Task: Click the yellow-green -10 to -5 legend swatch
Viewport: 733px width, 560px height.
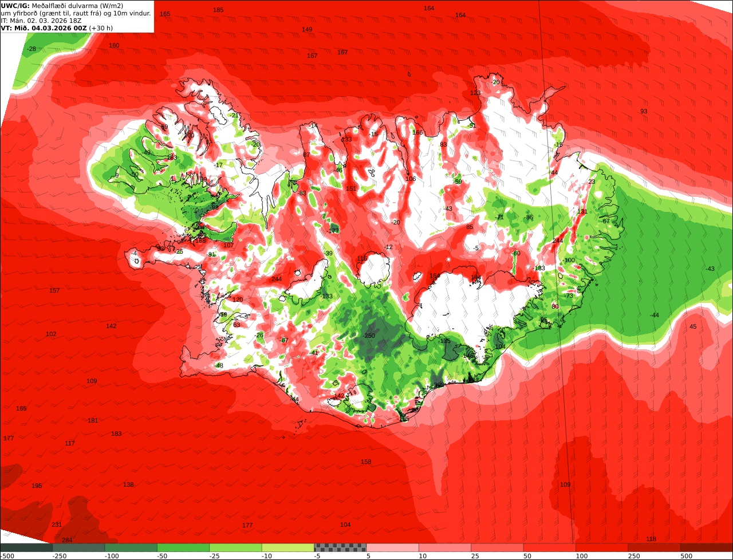Action: tap(287, 547)
